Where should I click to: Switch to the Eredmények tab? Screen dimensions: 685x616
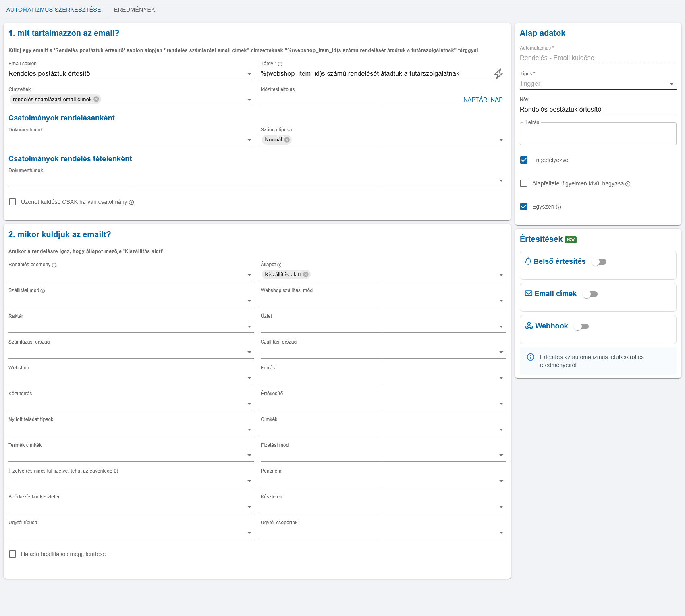point(135,10)
